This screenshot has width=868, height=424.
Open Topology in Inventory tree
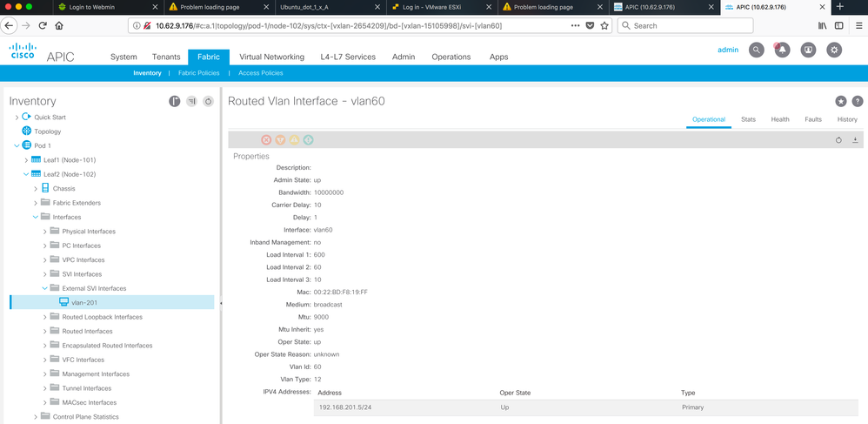pyautogui.click(x=48, y=132)
